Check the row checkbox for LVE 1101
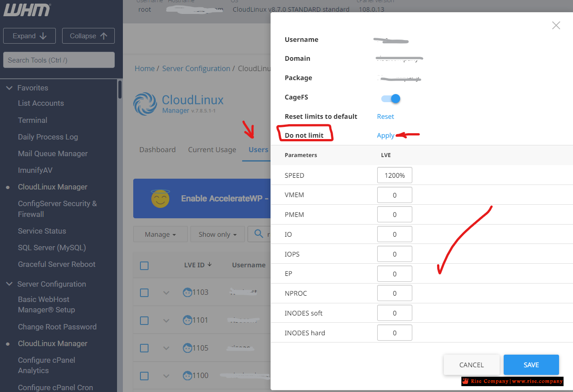Screen dimensions: 573x392 (x=144, y=320)
